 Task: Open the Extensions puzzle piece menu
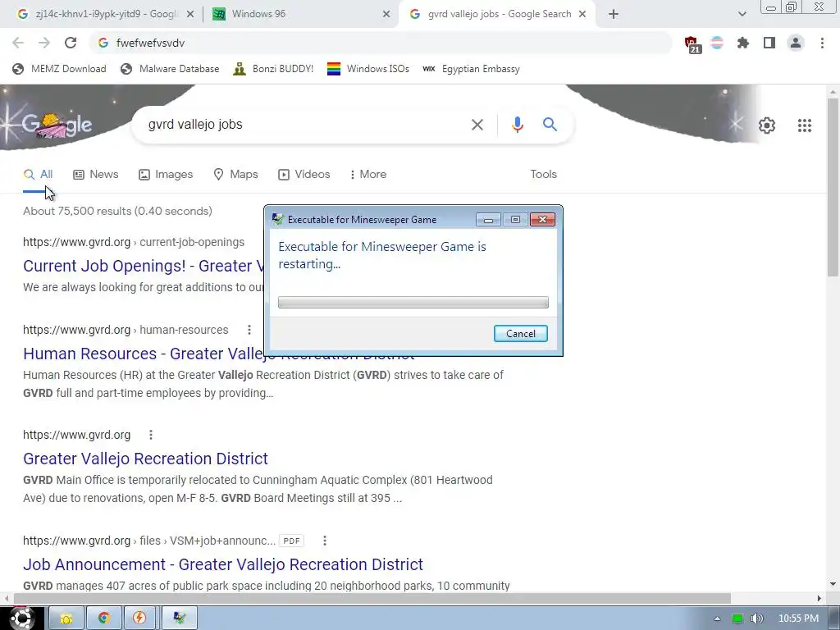point(742,43)
